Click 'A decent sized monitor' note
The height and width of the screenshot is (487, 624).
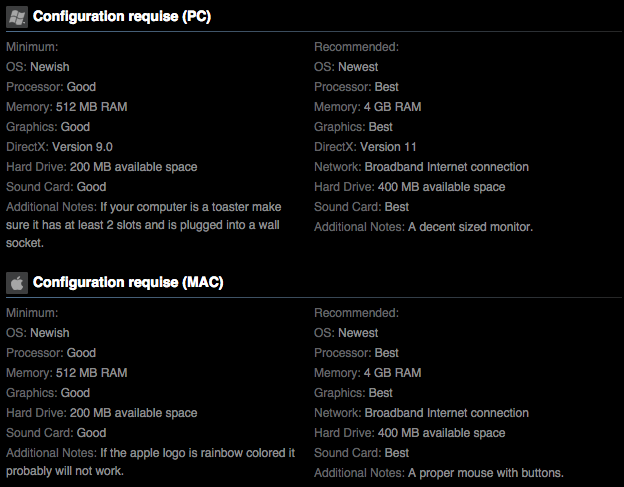click(423, 227)
